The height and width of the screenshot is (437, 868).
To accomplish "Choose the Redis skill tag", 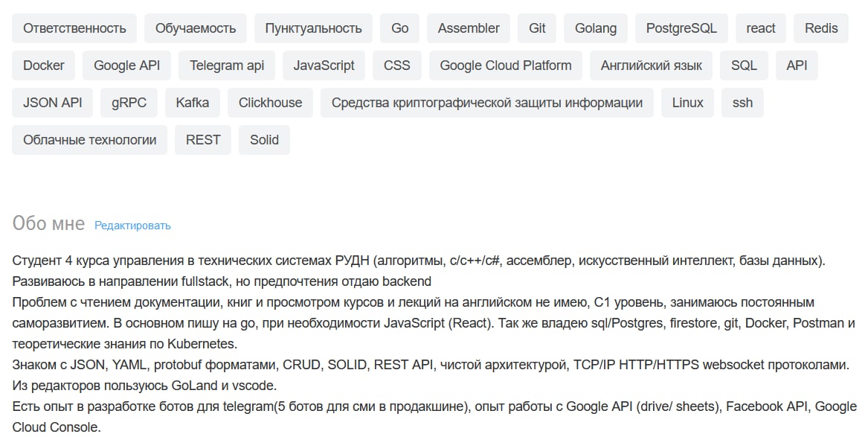I will (x=821, y=28).
